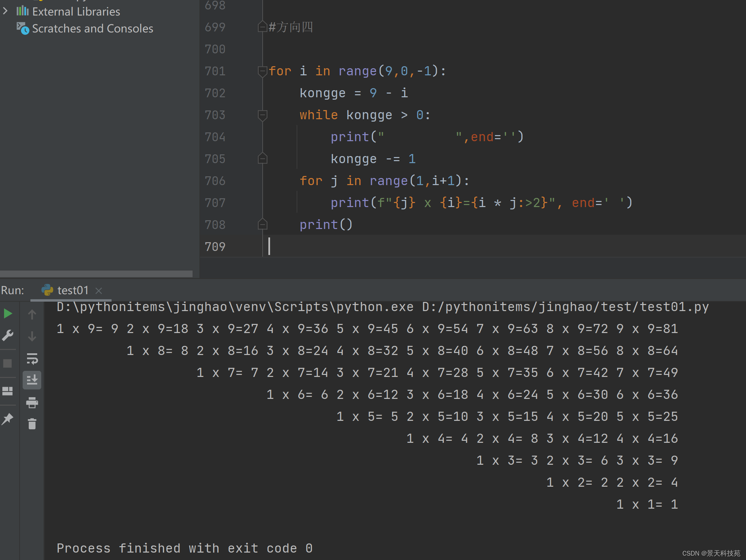Jump down the stack trace arrow

point(32,336)
